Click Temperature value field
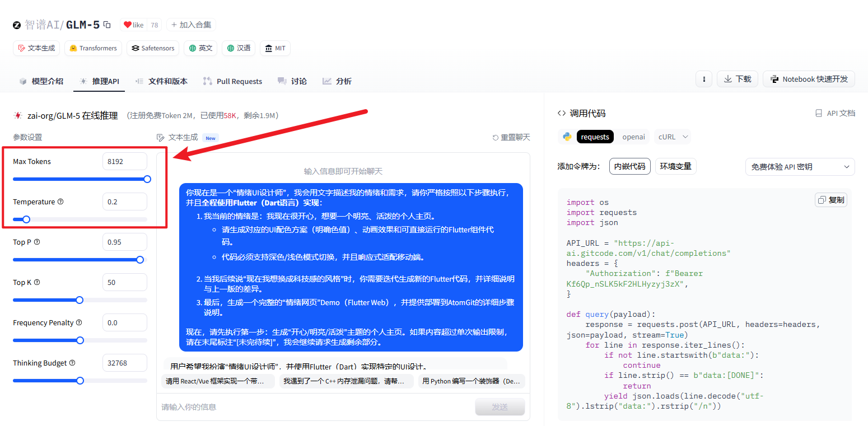 point(125,202)
